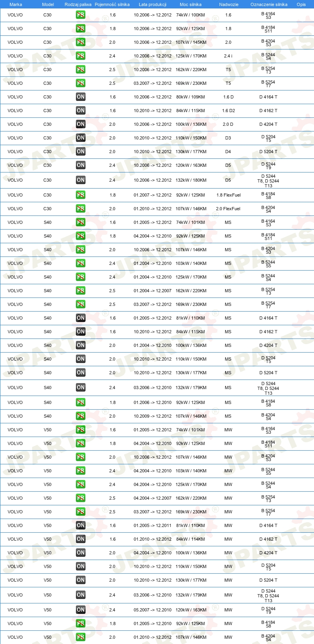Select the 84kW / 114KM power cell
The image size is (314, 644).
[191, 539]
